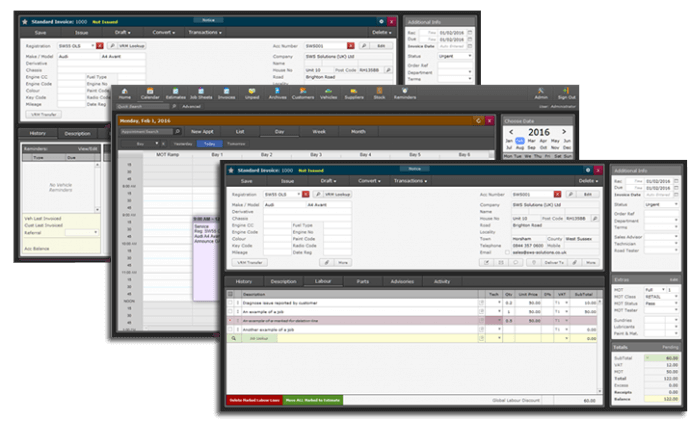Image resolution: width=690 pixels, height=421 pixels.
Task: Click star icon in front invoice title bar
Action: coord(231,170)
